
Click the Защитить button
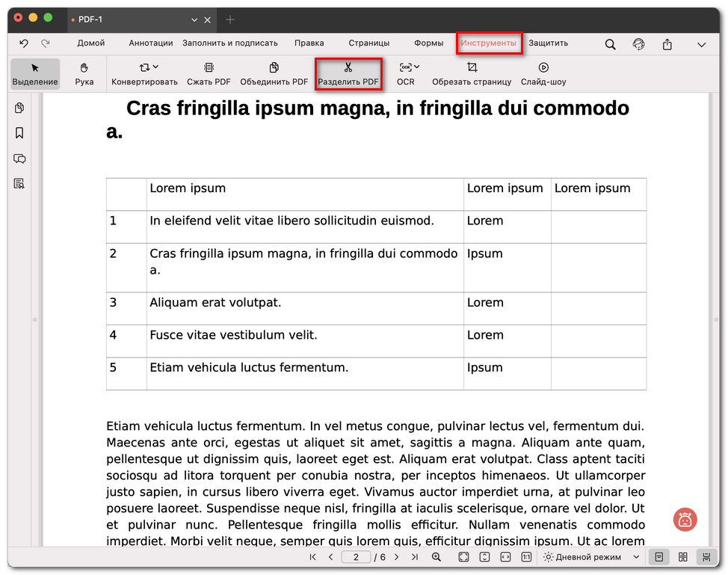coord(548,43)
